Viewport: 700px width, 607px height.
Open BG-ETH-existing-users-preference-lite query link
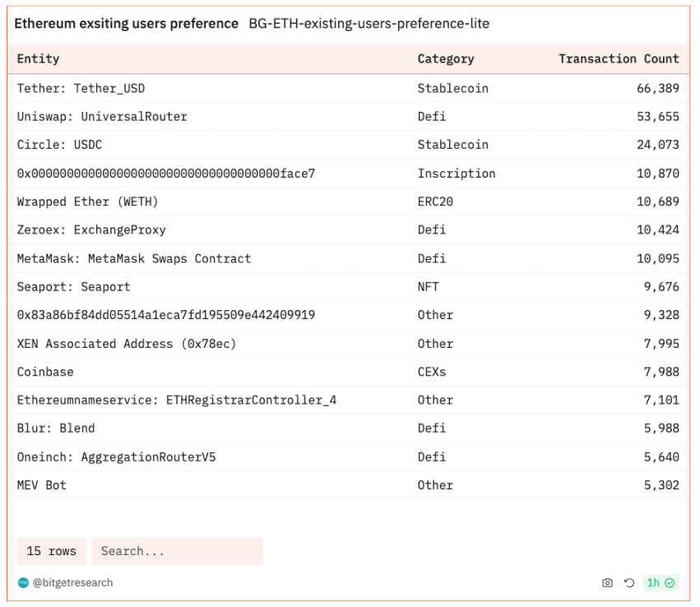[369, 24]
